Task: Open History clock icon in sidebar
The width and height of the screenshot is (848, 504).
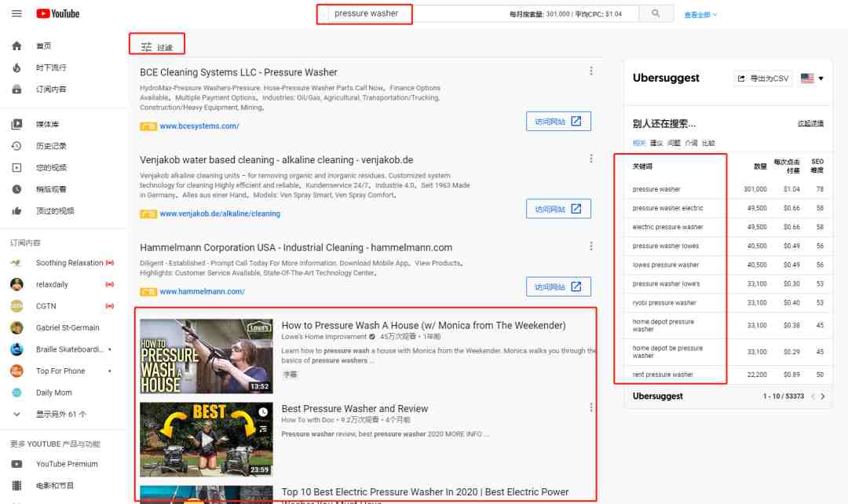Action: click(x=16, y=146)
